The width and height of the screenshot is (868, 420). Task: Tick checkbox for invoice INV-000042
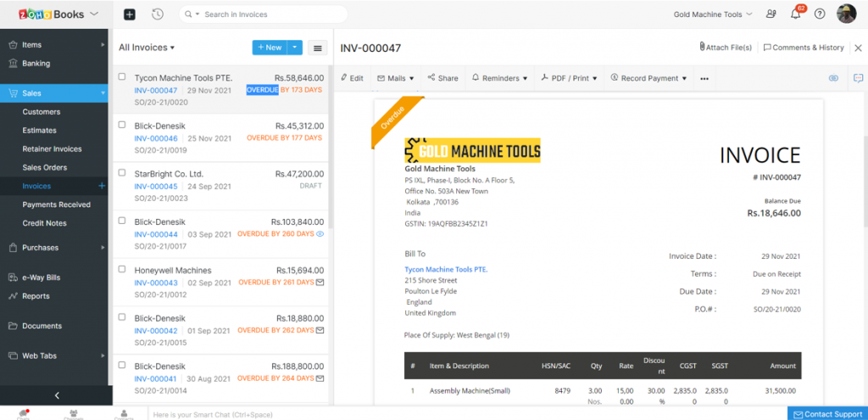click(x=122, y=317)
